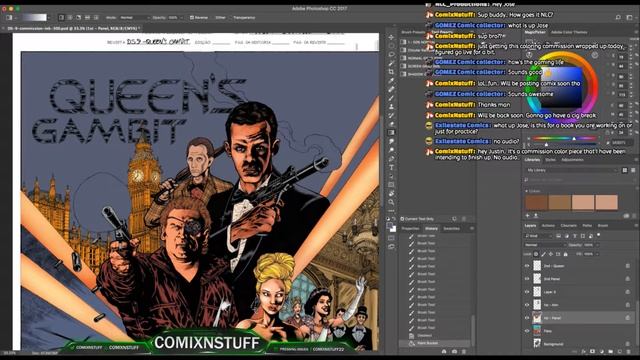Select the Zoom magnifier tool

pyautogui.click(x=391, y=202)
